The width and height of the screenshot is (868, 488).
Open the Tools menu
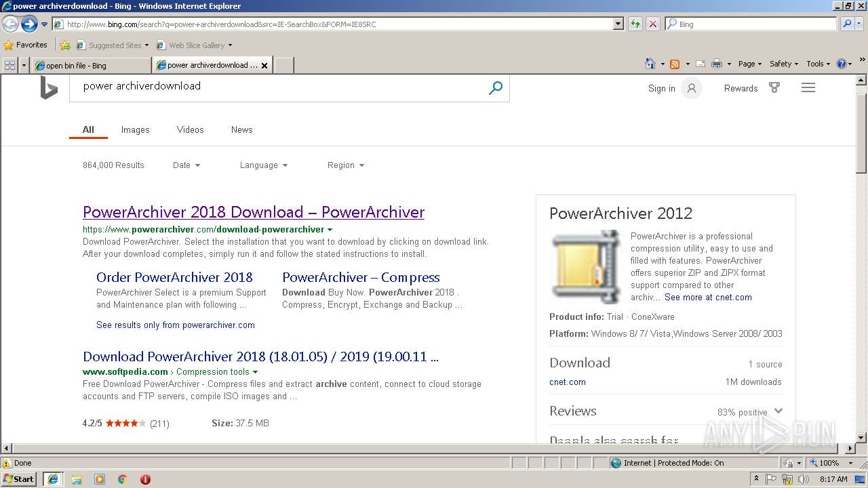point(818,64)
